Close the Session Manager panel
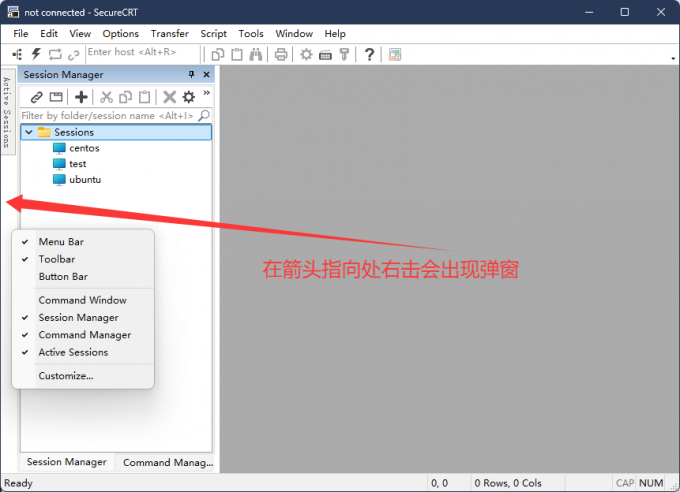 point(206,75)
